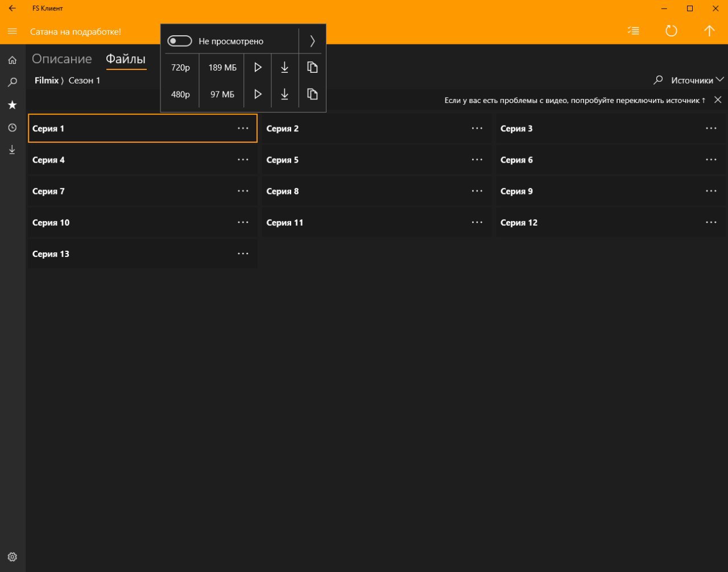Click the checklist icon in header
Viewport: 728px width, 572px height.
633,31
